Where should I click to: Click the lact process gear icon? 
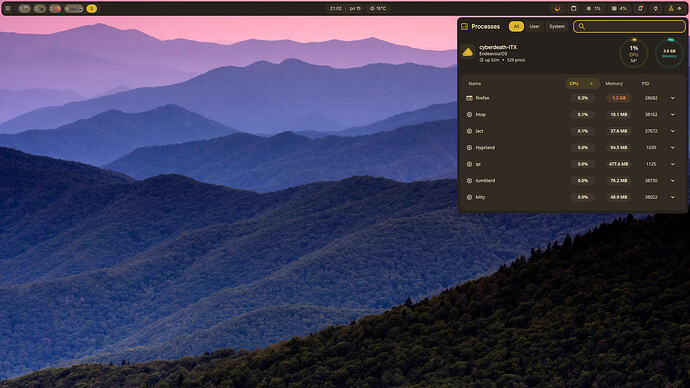[x=469, y=131]
